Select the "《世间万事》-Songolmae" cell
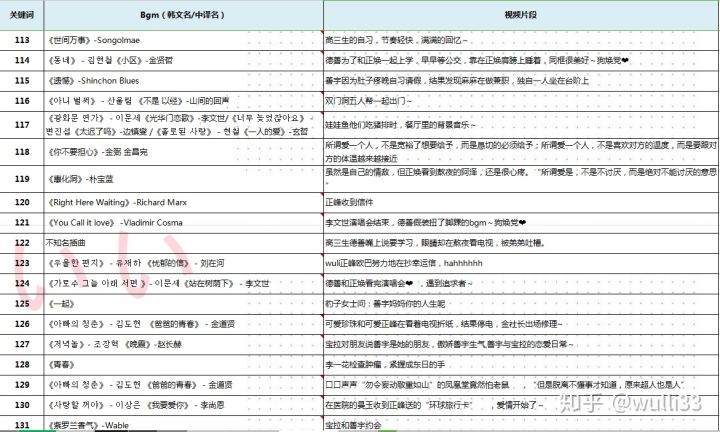 pyautogui.click(x=183, y=40)
